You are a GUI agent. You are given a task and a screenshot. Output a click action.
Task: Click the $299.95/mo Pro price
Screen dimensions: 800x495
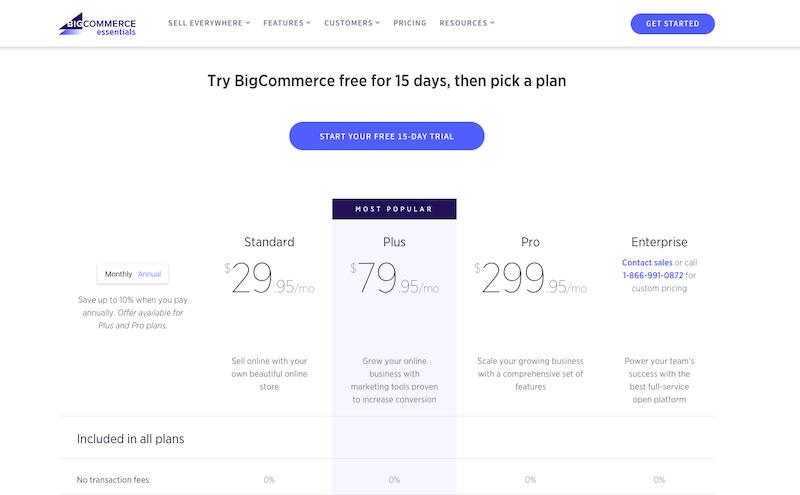point(530,278)
